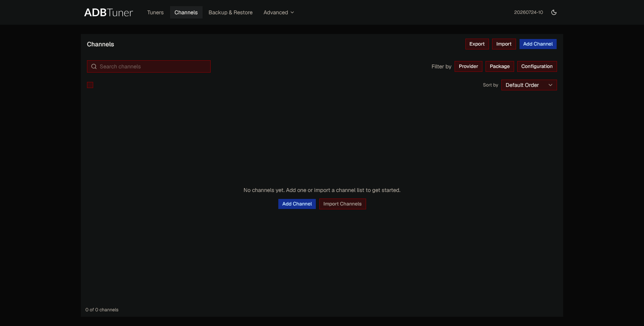Image resolution: width=644 pixels, height=326 pixels.
Task: Open the Configuration filter
Action: click(x=537, y=66)
